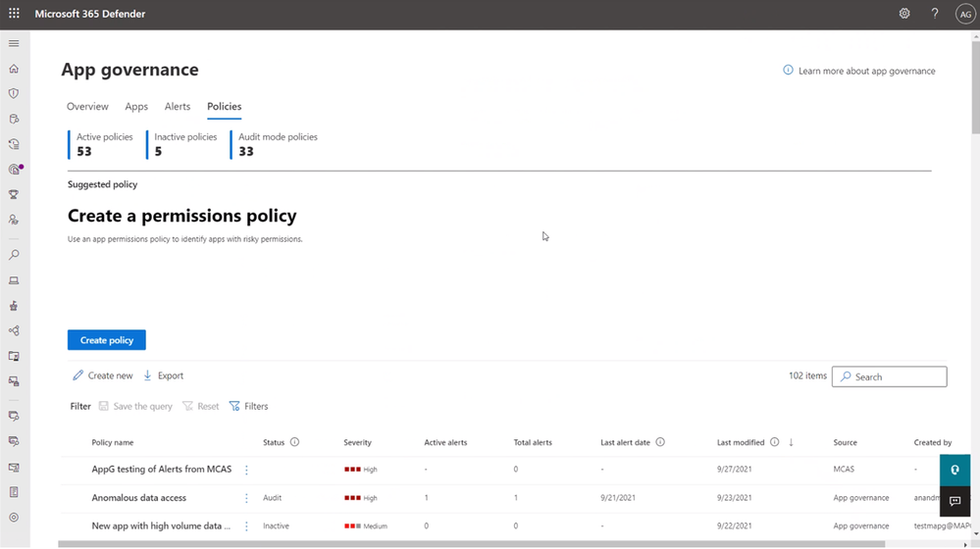Switch to the Alerts tab
Screen dimensions: 980x549
178,106
